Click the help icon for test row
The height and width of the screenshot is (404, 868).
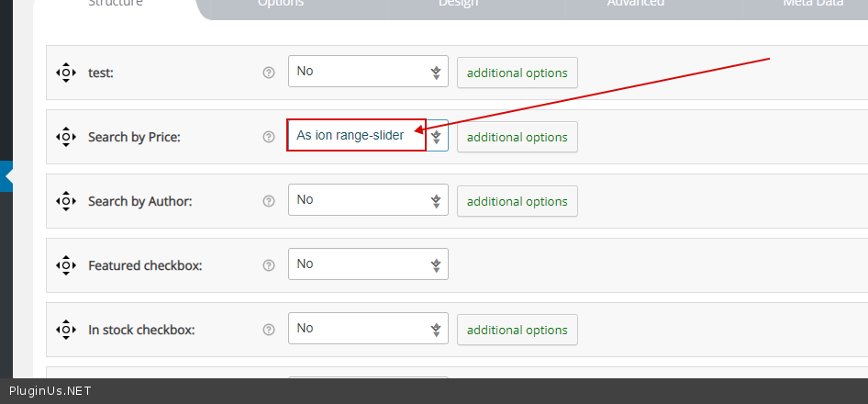point(269,73)
